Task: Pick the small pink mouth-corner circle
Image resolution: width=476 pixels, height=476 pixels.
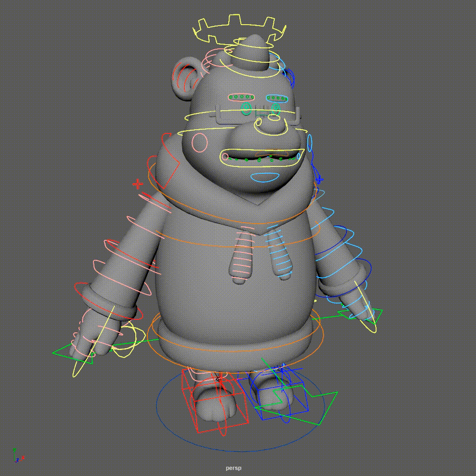Action: [x=225, y=157]
